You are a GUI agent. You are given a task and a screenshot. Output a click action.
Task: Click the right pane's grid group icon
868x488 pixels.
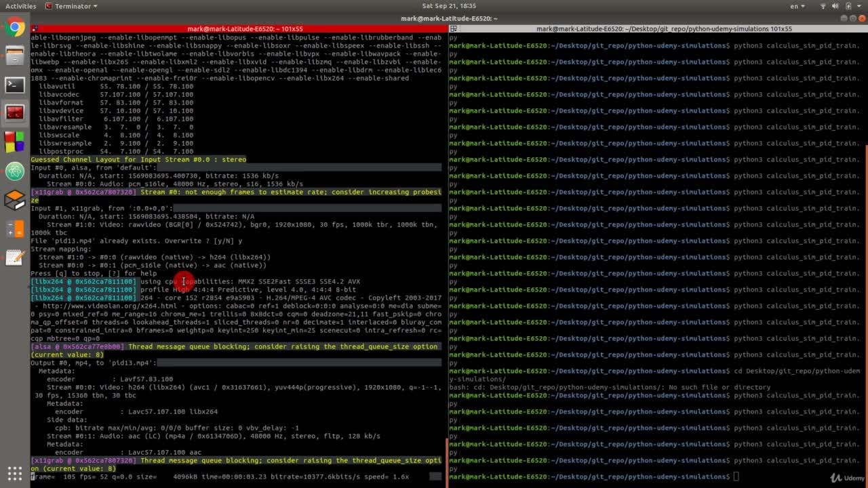(x=454, y=29)
